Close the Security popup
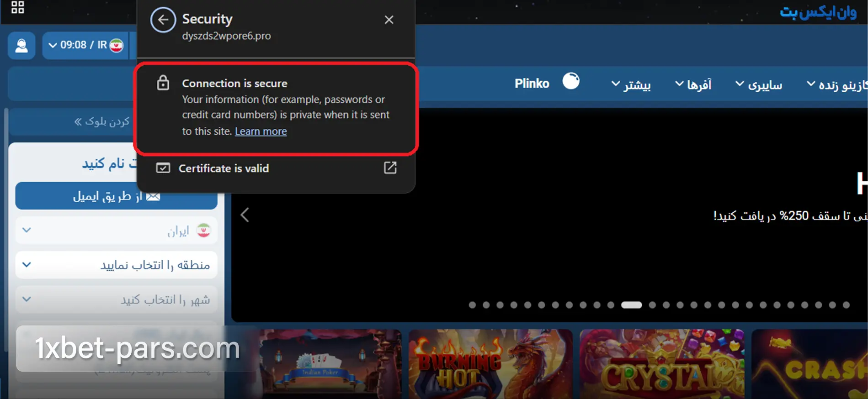Viewport: 868px width, 399px height. tap(389, 20)
